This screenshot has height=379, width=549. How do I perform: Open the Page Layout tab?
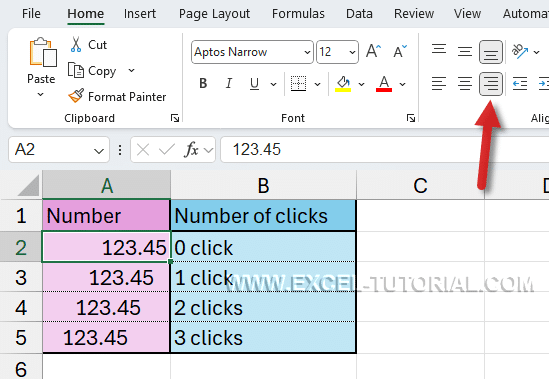tap(214, 14)
